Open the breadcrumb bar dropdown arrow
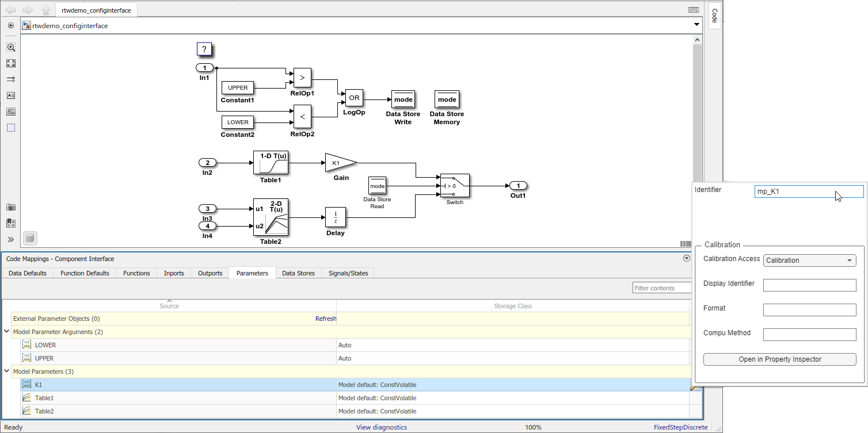The image size is (868, 433). point(696,25)
